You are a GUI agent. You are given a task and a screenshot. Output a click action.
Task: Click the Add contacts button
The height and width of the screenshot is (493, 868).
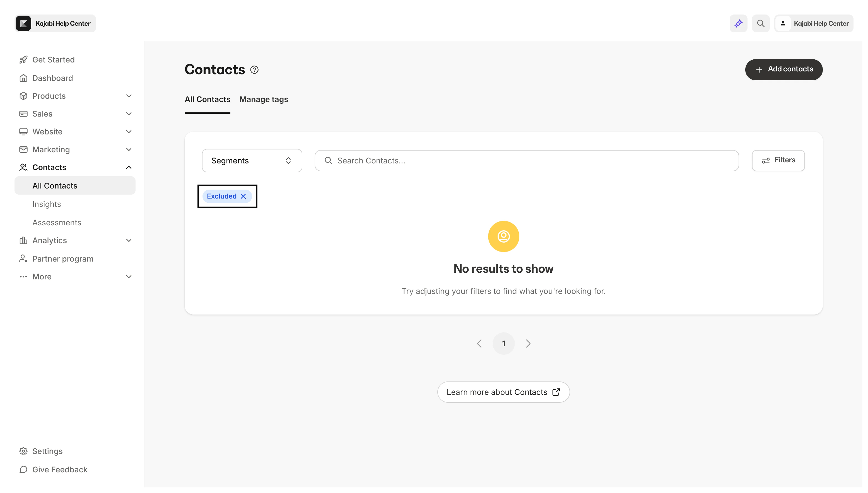click(784, 69)
